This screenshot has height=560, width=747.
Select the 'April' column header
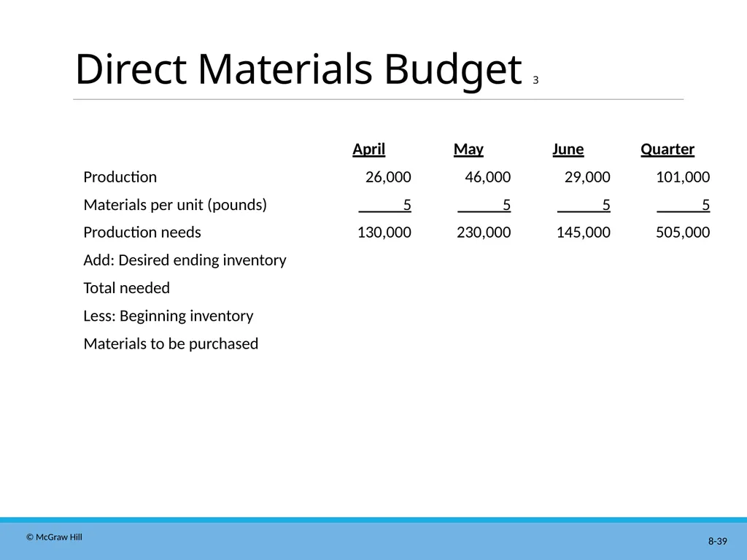(368, 149)
